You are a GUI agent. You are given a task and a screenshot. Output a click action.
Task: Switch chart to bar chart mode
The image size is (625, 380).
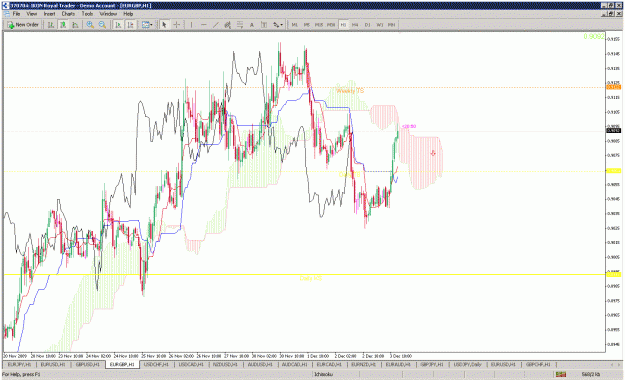(51, 25)
